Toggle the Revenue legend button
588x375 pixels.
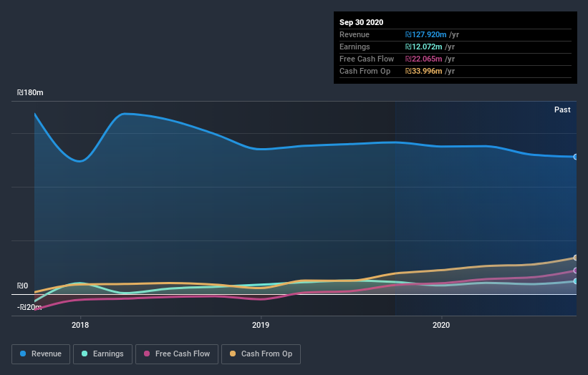(41, 354)
